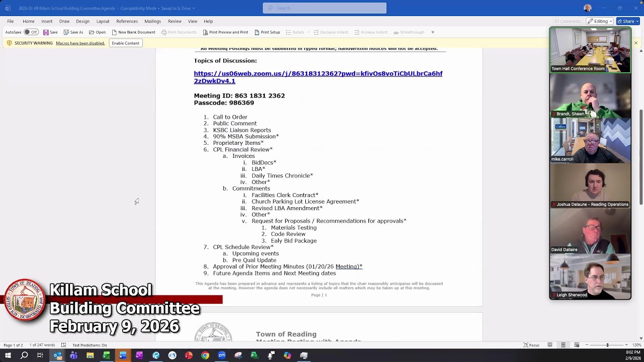This screenshot has height=362, width=644.
Task: Select Brandt, Shawn video tile
Action: pyautogui.click(x=590, y=95)
